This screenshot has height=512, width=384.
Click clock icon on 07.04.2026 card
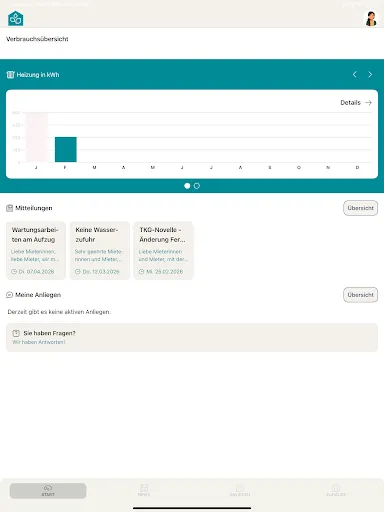[x=14, y=272]
